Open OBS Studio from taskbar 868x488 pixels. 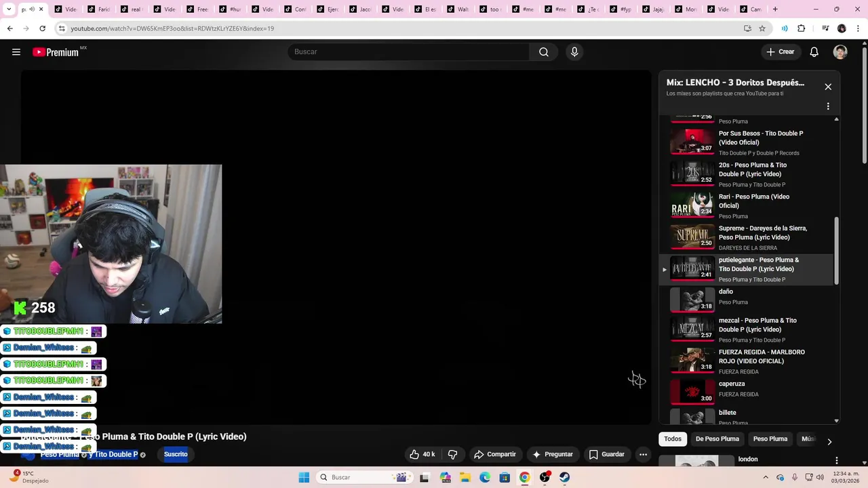[545, 477]
